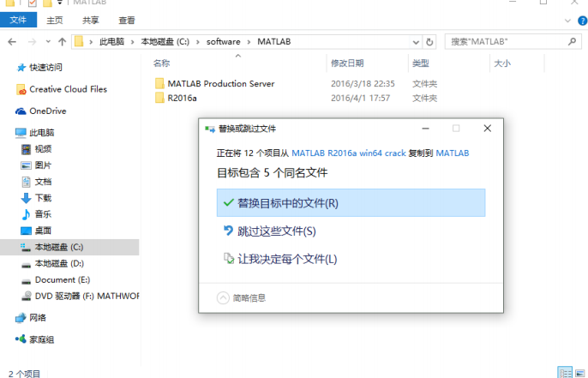This screenshot has height=378, width=588.
Task: Open the 文件 ribbon tab
Action: pyautogui.click(x=18, y=20)
